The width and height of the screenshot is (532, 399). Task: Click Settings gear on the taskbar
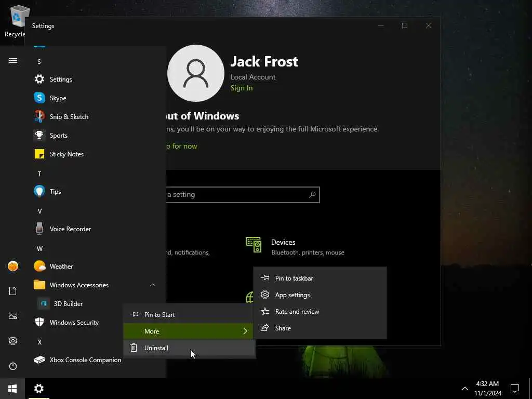click(39, 389)
